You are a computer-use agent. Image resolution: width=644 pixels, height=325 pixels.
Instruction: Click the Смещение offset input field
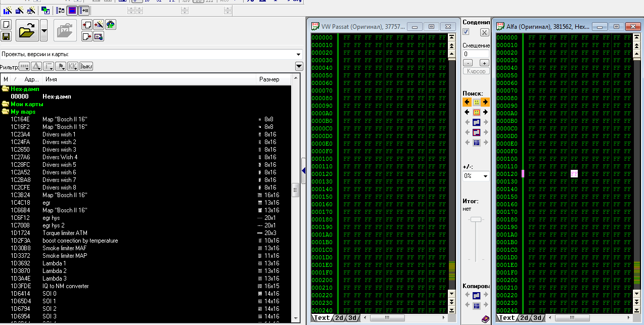pyautogui.click(x=476, y=54)
